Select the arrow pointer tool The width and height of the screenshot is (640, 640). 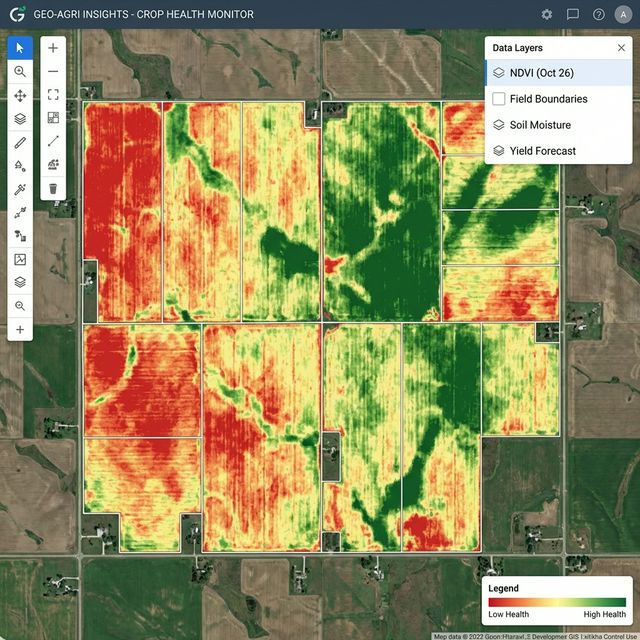coord(20,48)
